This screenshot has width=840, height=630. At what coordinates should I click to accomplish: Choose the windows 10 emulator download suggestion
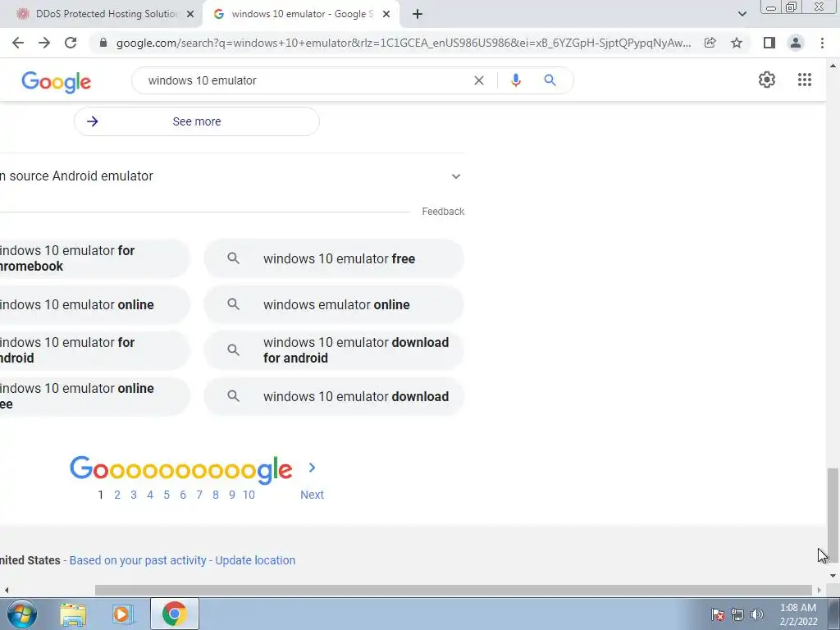(334, 396)
